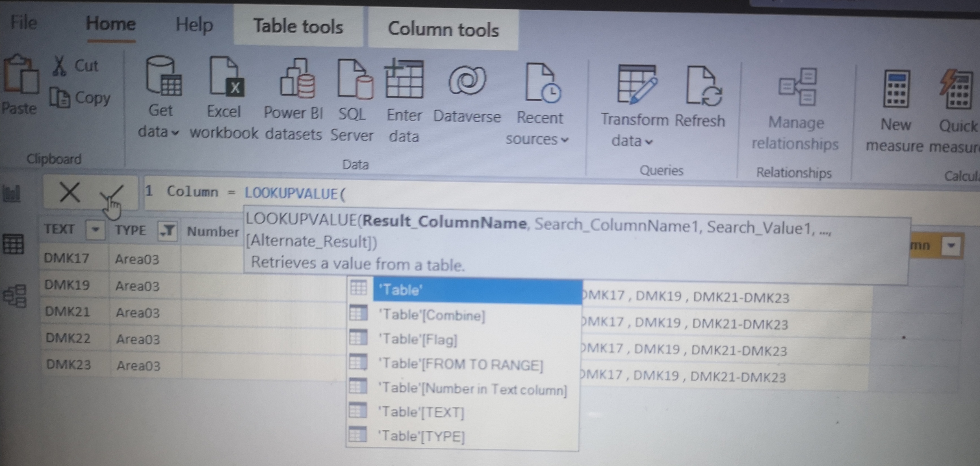Image resolution: width=980 pixels, height=466 pixels.
Task: Cancel the formula with the X button
Action: [70, 192]
